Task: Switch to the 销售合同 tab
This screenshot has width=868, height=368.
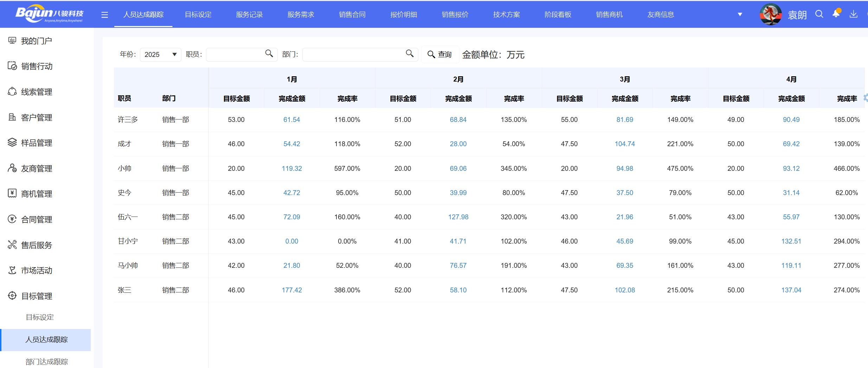Action: click(x=352, y=15)
